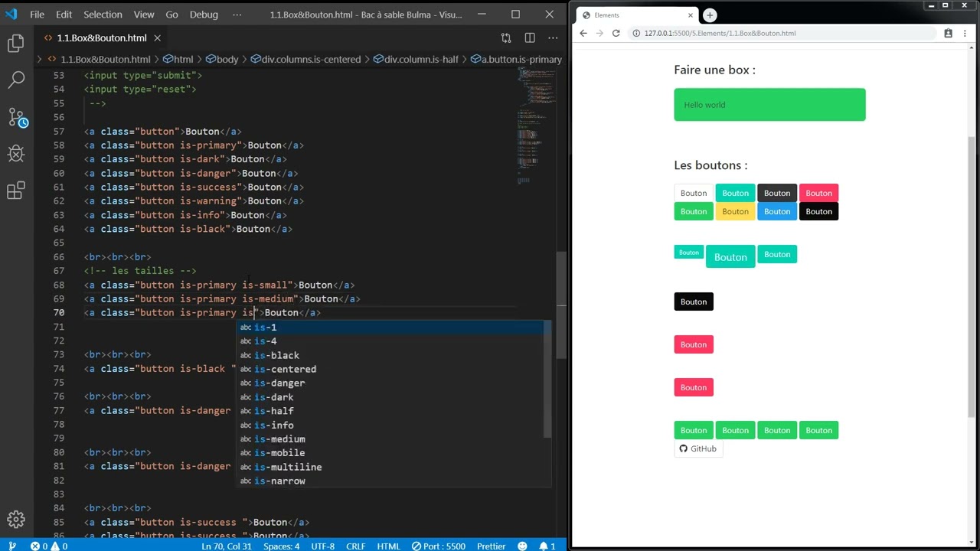Close the Elements browser tab
This screenshot has height=551, width=980.
(691, 15)
